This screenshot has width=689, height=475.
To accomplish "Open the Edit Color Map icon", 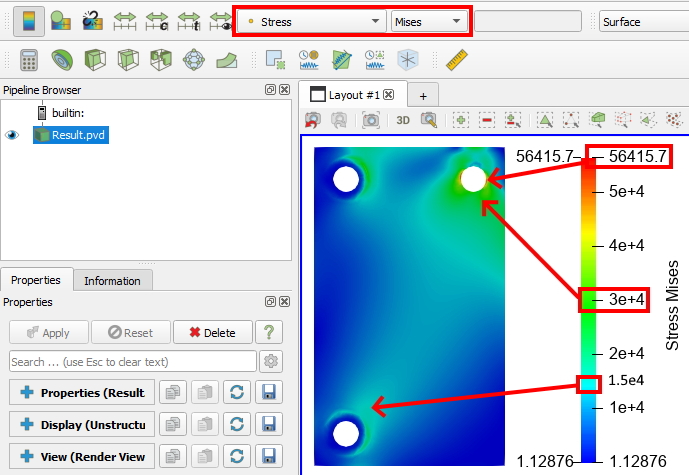I will tap(61, 21).
